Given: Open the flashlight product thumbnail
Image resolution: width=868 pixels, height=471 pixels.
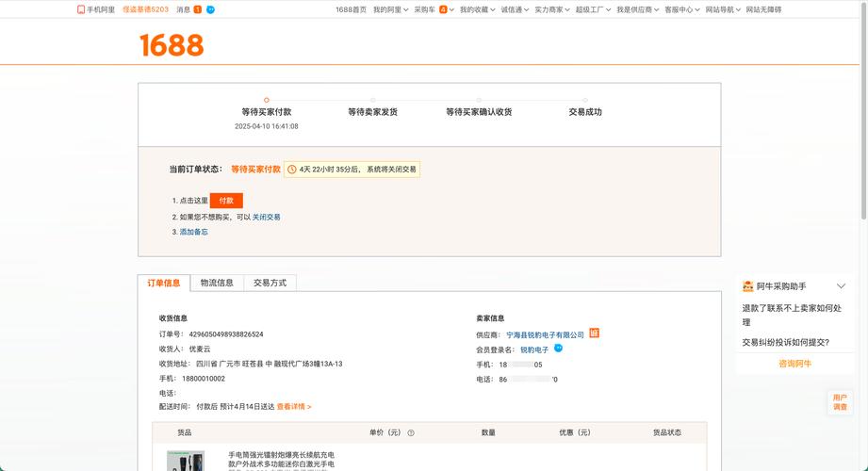Looking at the screenshot, I should point(186,461).
